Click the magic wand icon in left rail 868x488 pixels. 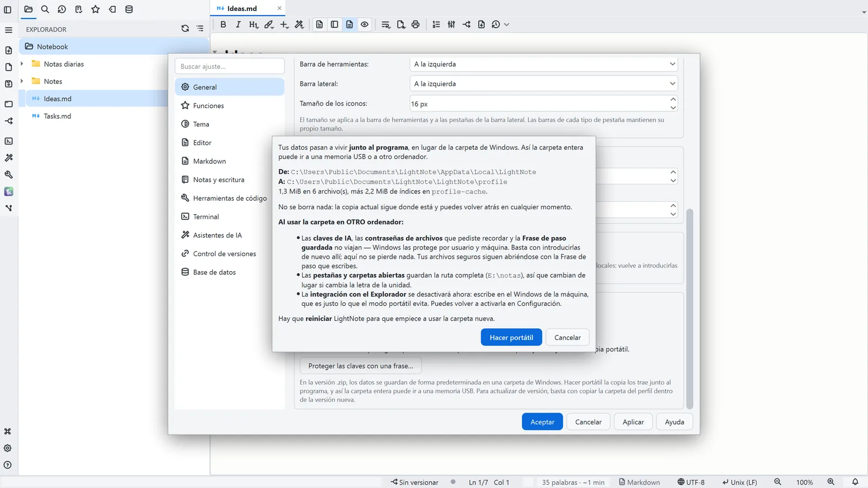9,158
